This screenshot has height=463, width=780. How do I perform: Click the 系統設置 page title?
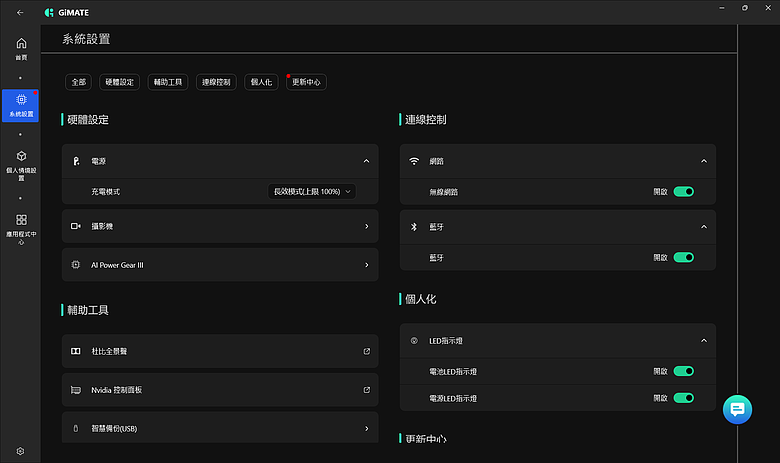(86, 39)
